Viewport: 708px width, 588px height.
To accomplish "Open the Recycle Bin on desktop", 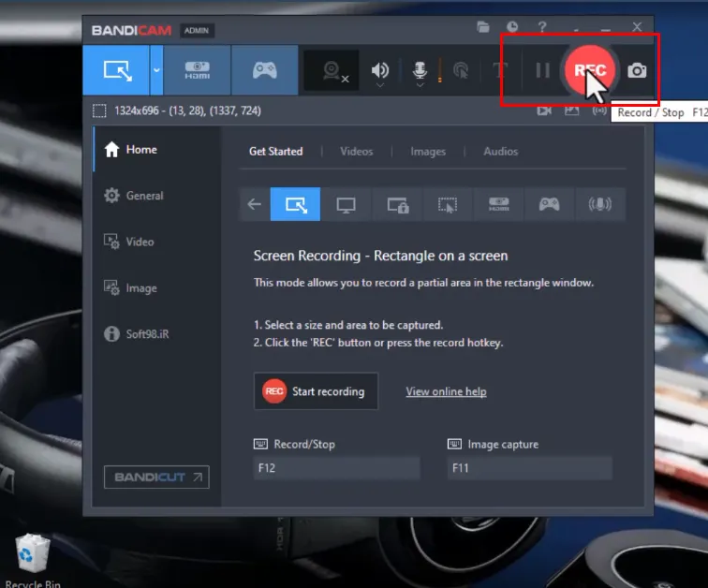I will pos(33,560).
